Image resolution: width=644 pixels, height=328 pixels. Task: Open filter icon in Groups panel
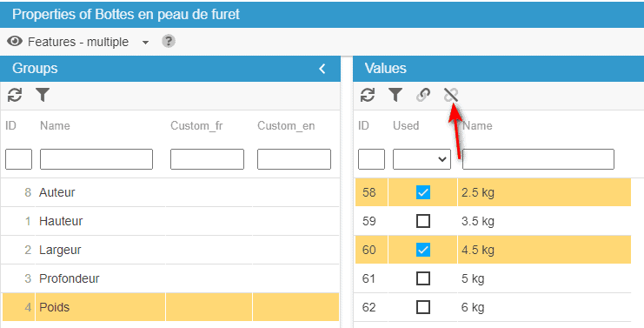tap(43, 95)
